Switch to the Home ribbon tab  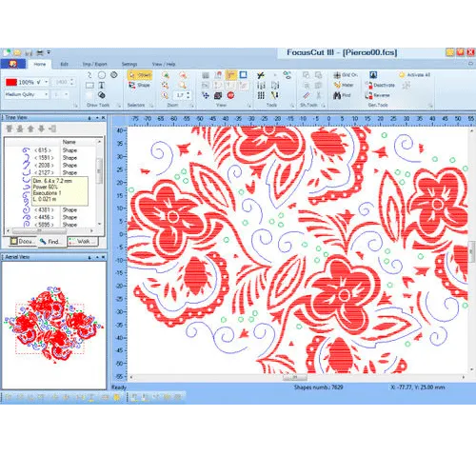click(40, 64)
